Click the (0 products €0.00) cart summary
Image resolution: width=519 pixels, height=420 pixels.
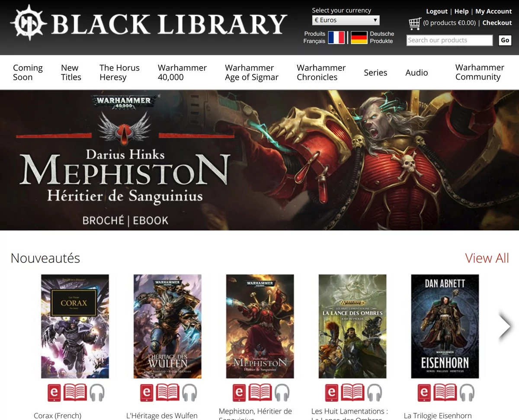(449, 23)
